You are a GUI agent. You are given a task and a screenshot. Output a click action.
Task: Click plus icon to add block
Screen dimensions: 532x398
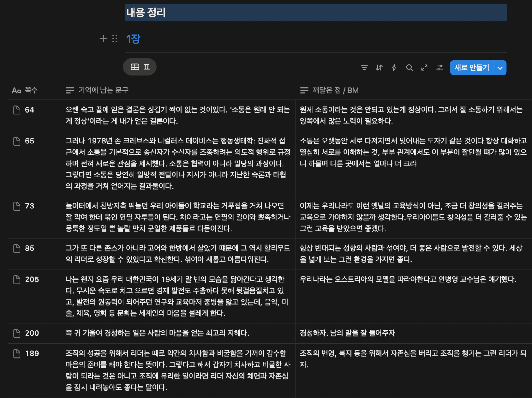click(x=103, y=39)
